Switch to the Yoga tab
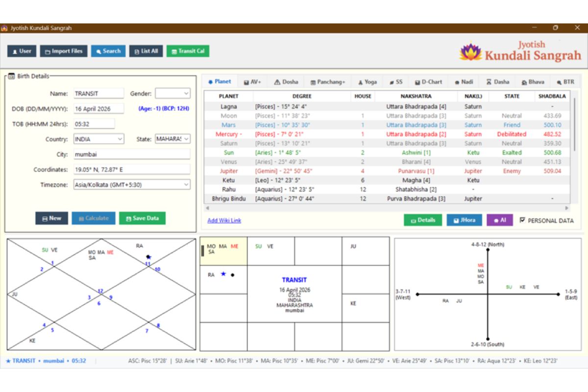This screenshot has height=392, width=588. (x=367, y=82)
